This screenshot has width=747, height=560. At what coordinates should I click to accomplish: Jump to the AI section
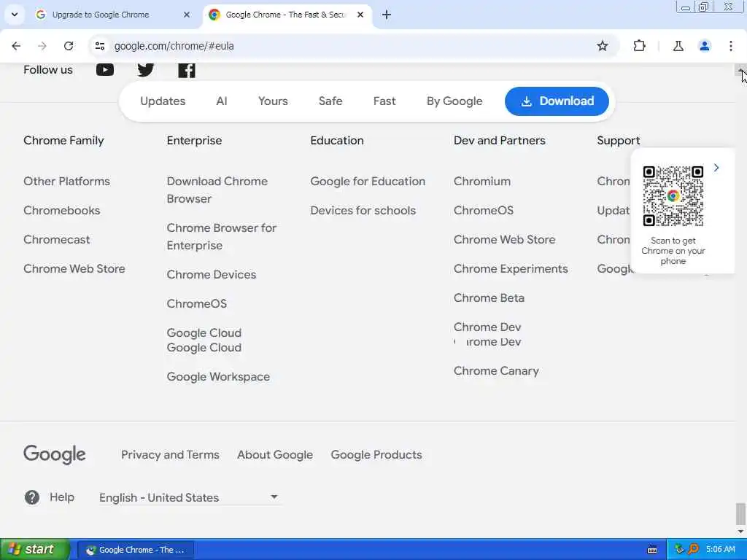(x=222, y=101)
